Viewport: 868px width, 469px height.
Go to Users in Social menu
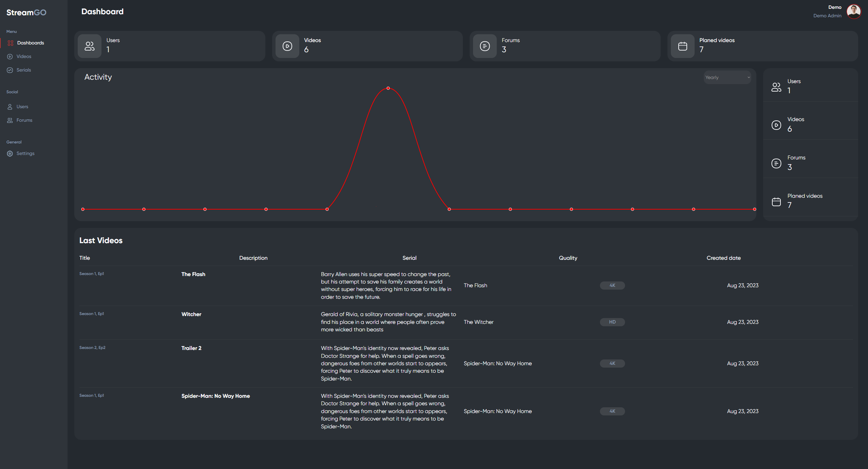[22, 107]
